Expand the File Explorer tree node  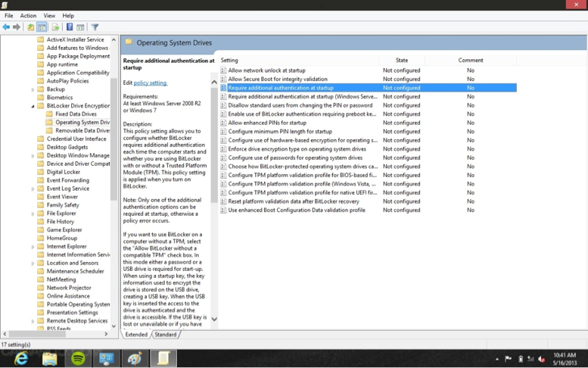point(33,214)
